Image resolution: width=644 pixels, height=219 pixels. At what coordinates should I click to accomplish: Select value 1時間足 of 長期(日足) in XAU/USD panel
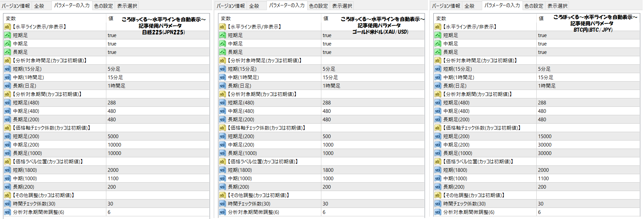331,86
